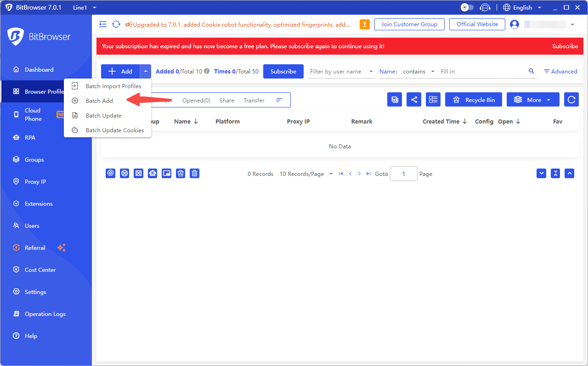Open the Filter by user name dropdown
588x366 pixels.
[341, 71]
